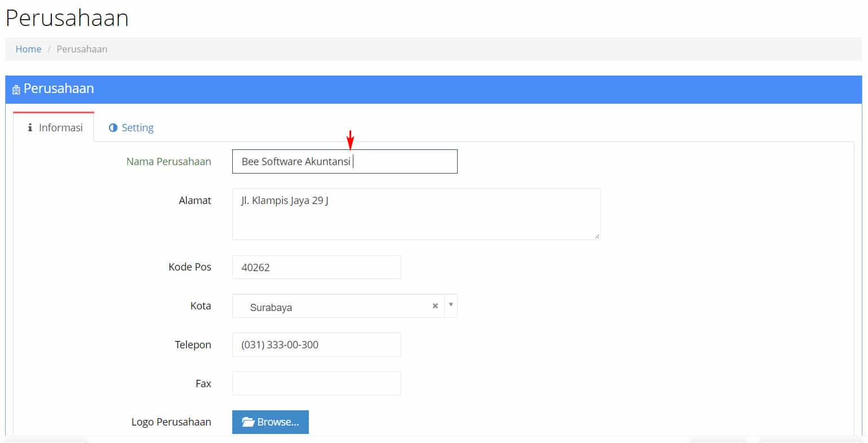Open the Kota dropdown arrow
This screenshot has width=868, height=443.
450,305
